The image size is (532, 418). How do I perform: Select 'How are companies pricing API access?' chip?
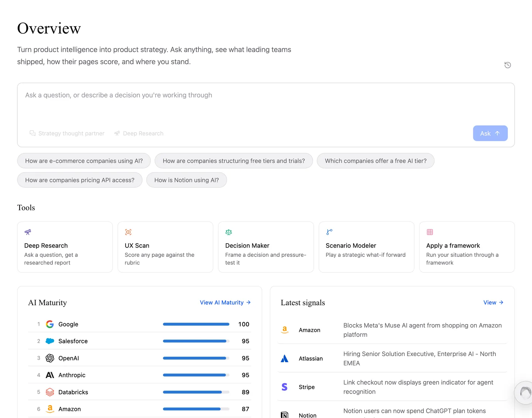[80, 180]
